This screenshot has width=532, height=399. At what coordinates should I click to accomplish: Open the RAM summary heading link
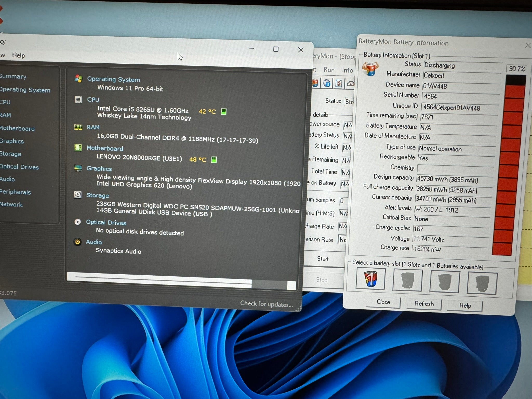tap(93, 127)
